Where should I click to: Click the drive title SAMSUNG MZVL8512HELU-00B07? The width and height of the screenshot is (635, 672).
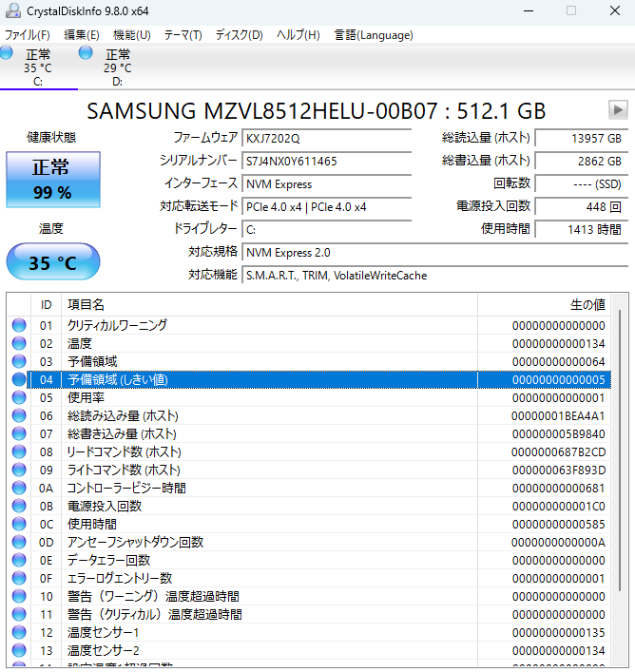point(261,111)
